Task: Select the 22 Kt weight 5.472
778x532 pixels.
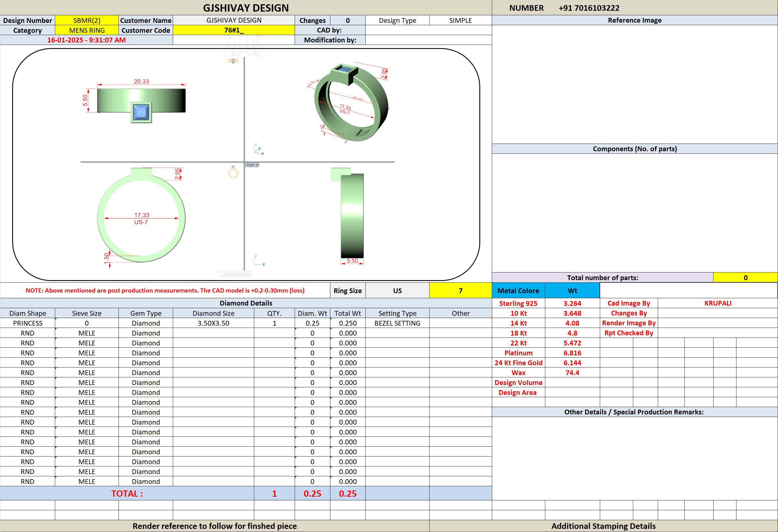Action: point(572,343)
